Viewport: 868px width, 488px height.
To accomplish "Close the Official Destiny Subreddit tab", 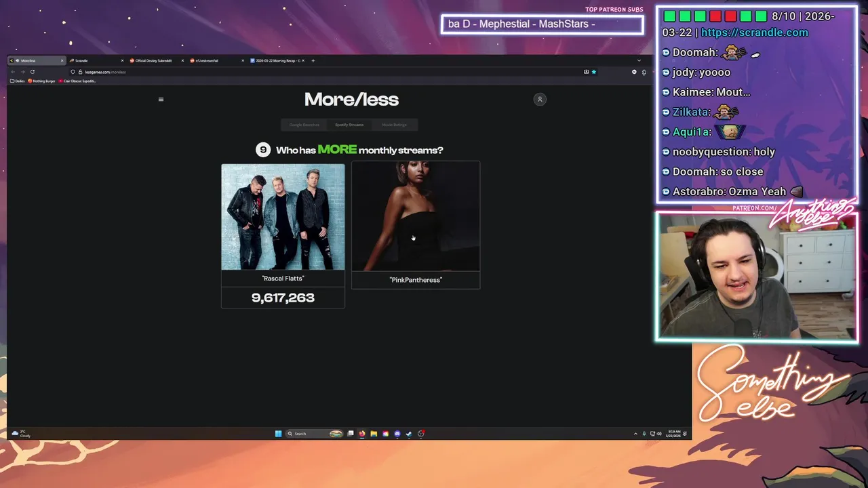I will (182, 60).
